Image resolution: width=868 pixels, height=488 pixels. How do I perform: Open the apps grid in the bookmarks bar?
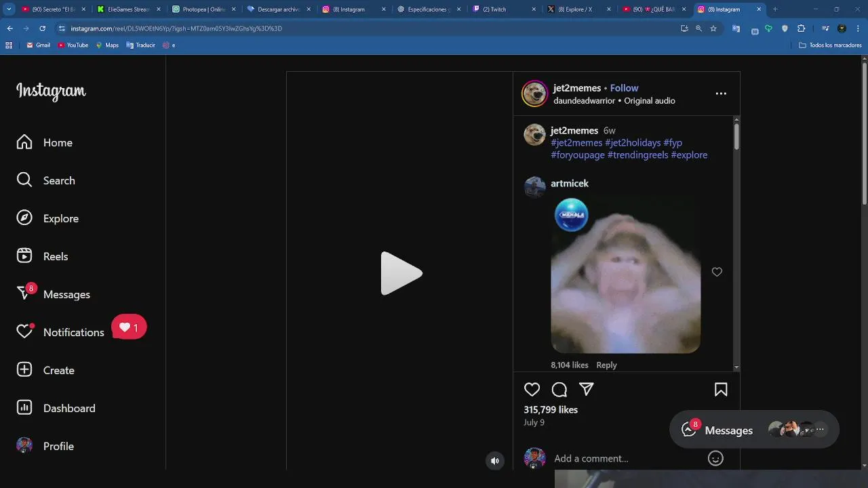click(9, 45)
